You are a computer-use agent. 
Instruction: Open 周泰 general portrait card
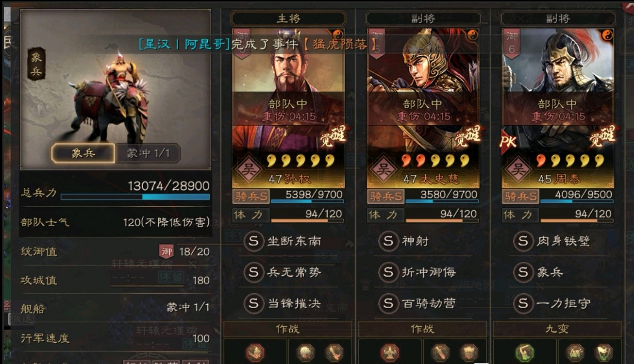click(x=558, y=108)
